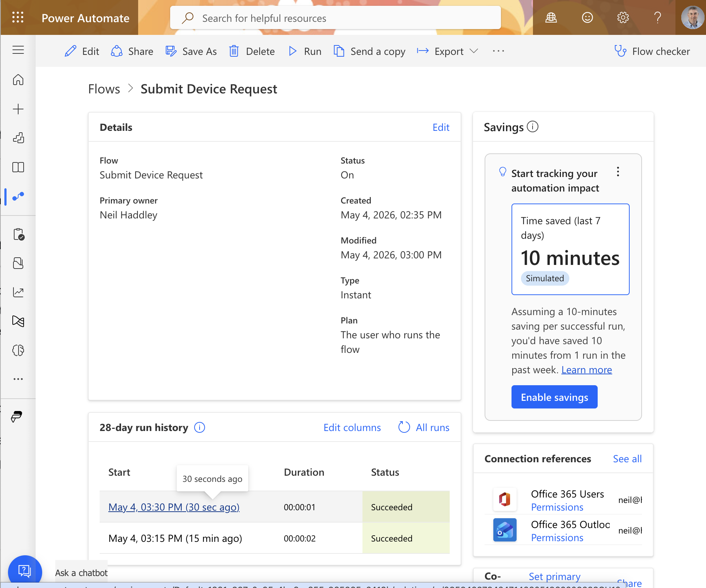Open the savings card three-dot menu
Viewport: 706px width, 588px height.
[x=618, y=172]
